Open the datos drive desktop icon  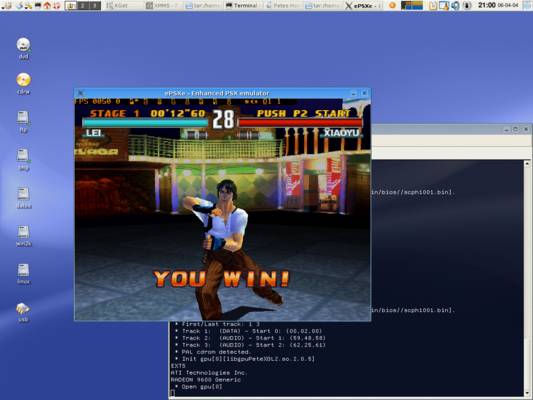pyautogui.click(x=23, y=197)
